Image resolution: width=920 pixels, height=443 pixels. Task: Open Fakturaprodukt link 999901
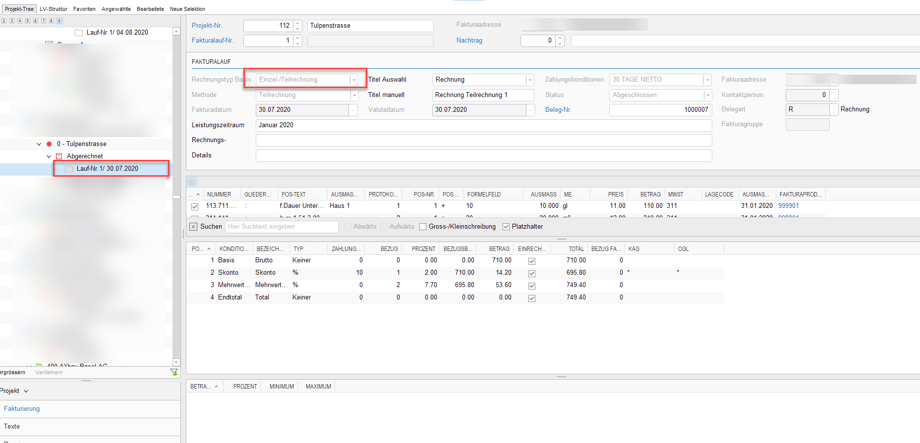(x=788, y=206)
